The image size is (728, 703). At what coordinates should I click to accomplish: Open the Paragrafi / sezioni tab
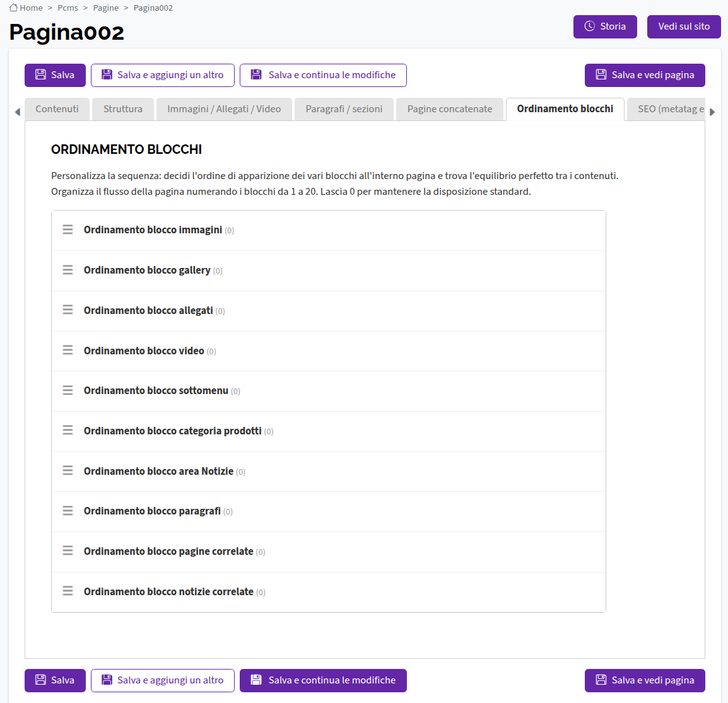344,109
